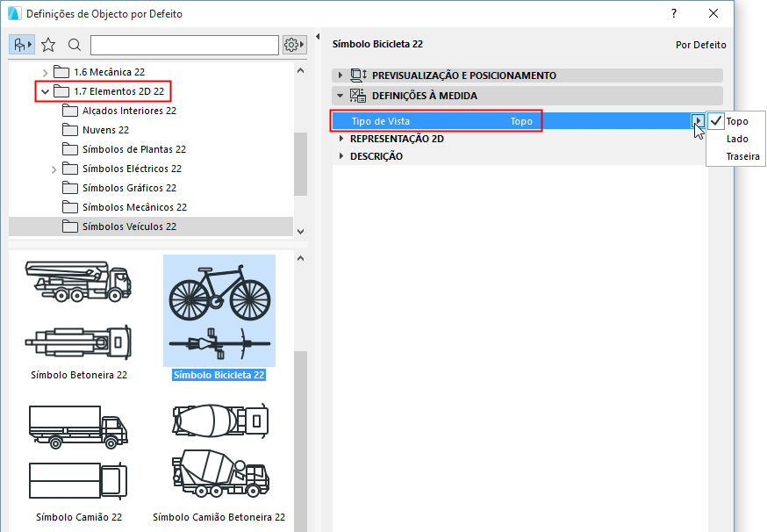Collapse the Definições à Medida panel
Image resolution: width=767 pixels, height=532 pixels.
pyautogui.click(x=340, y=96)
